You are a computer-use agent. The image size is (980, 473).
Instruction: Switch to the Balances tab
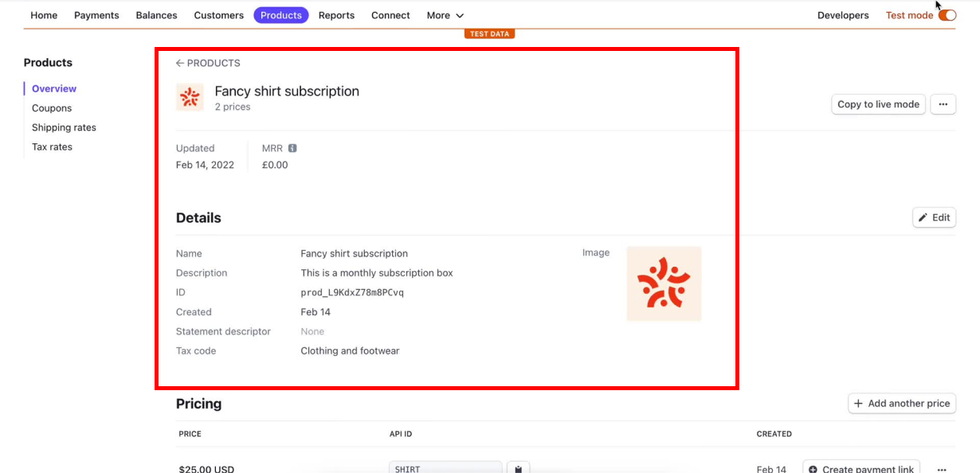coord(156,15)
